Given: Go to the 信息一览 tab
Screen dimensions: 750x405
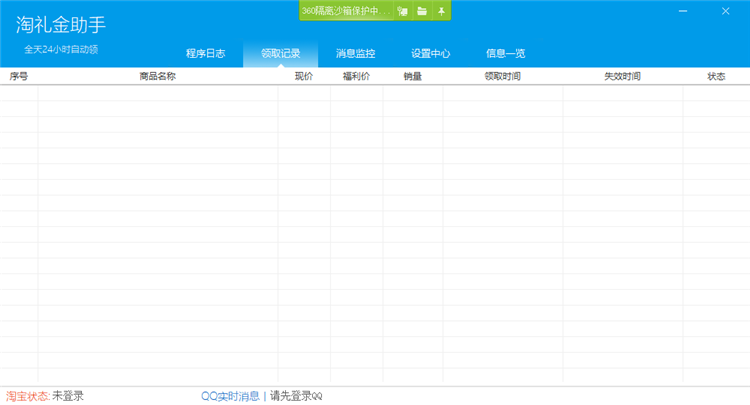Looking at the screenshot, I should tap(505, 54).
